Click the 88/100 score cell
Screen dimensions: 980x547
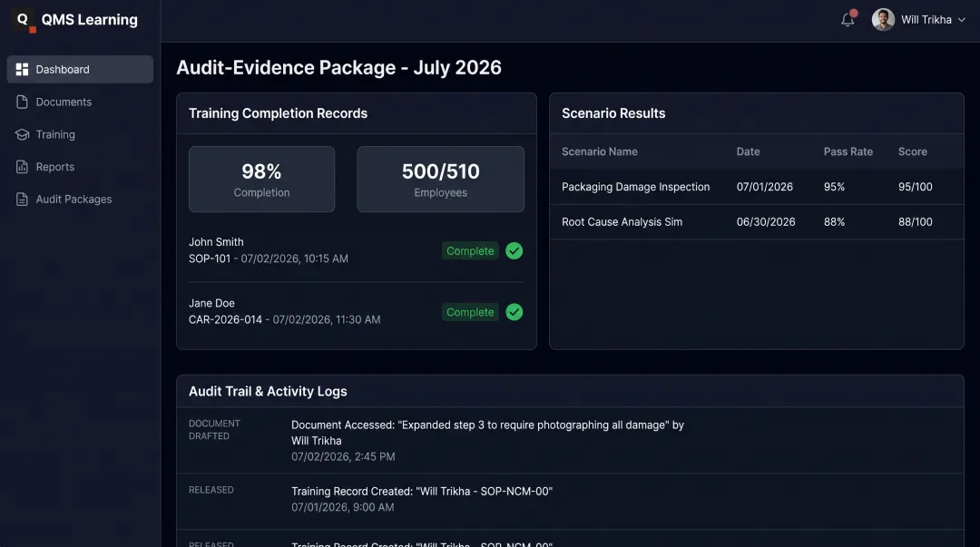915,222
